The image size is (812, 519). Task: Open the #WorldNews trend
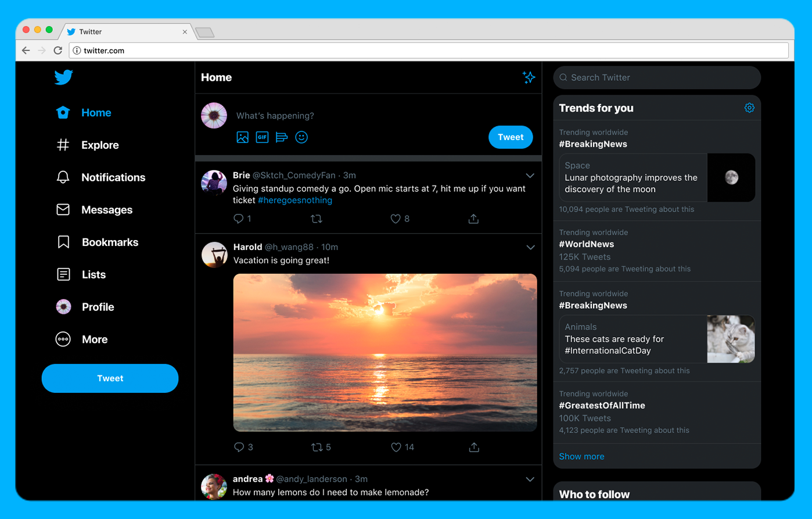(586, 244)
